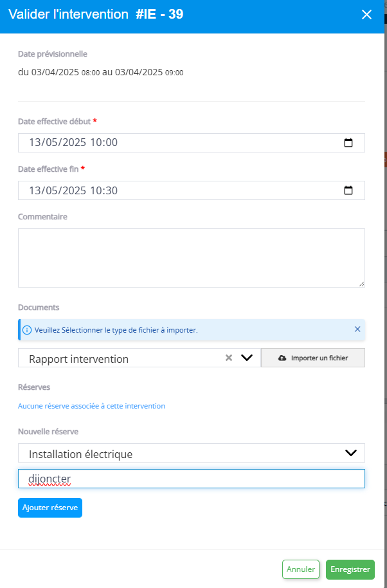Select minutes segment in Date effective fin
387x588 pixels.
tap(112, 190)
